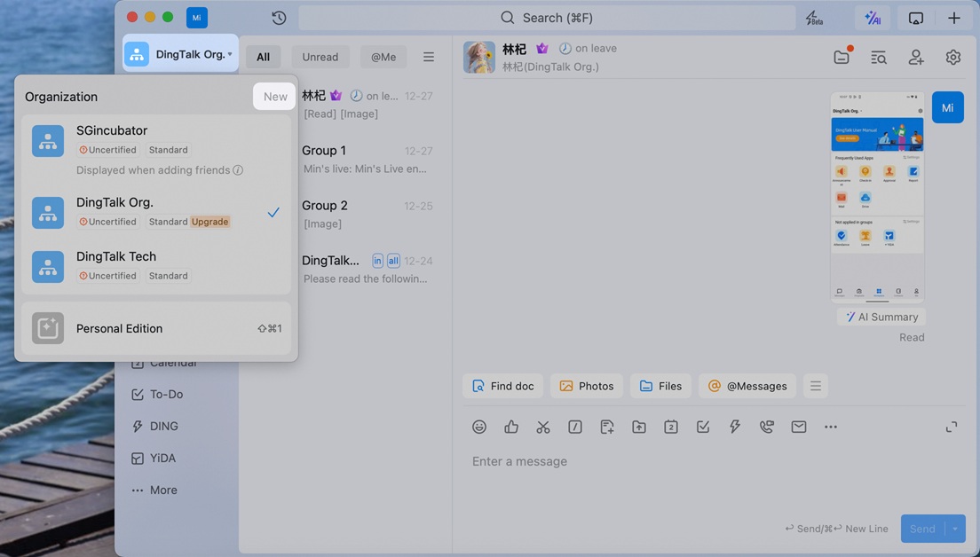Image resolution: width=980 pixels, height=557 pixels.
Task: Click the AI Summary button
Action: point(881,317)
